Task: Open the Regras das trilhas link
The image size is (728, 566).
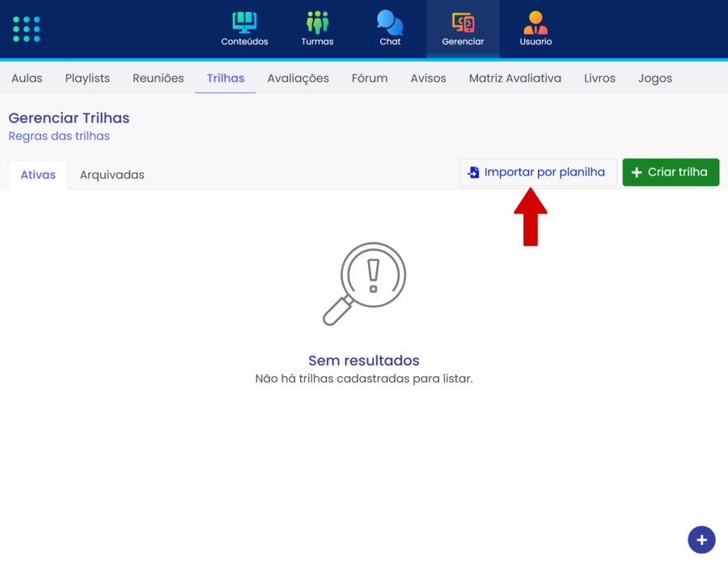Action: tap(59, 136)
